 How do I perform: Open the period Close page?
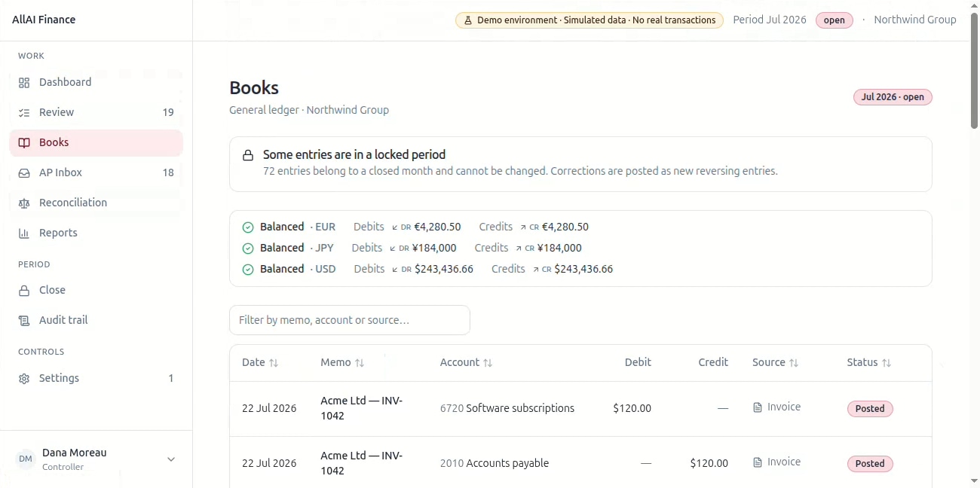coord(96,290)
